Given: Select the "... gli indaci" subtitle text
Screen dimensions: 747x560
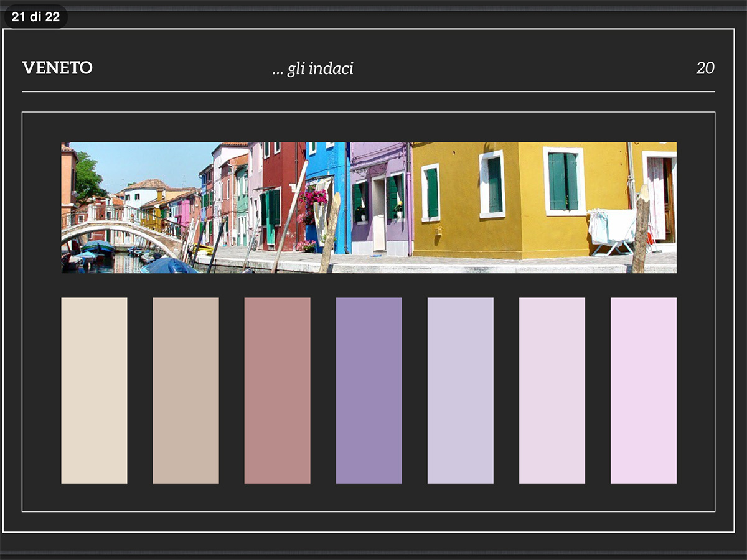Looking at the screenshot, I should pos(312,68).
